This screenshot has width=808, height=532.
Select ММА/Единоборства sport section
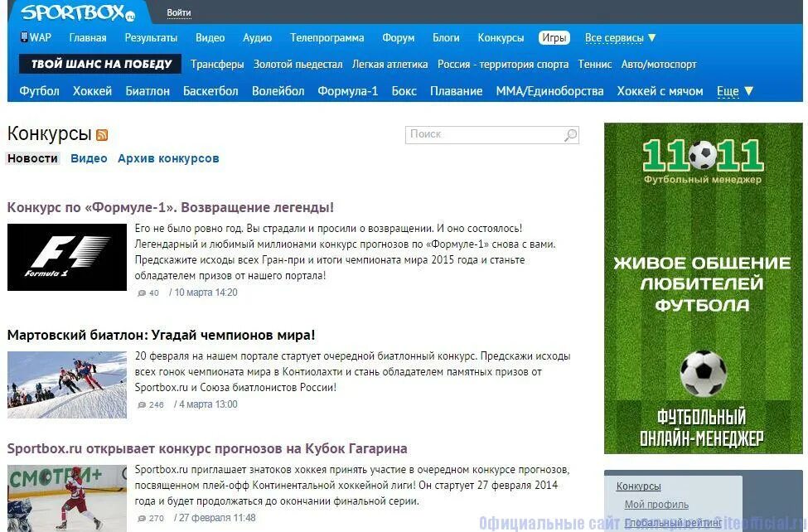549,91
